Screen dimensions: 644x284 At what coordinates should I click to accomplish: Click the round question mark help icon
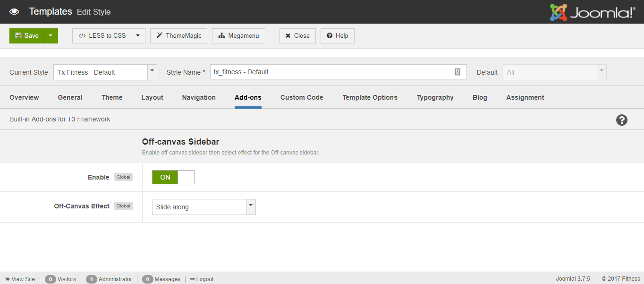click(x=622, y=120)
